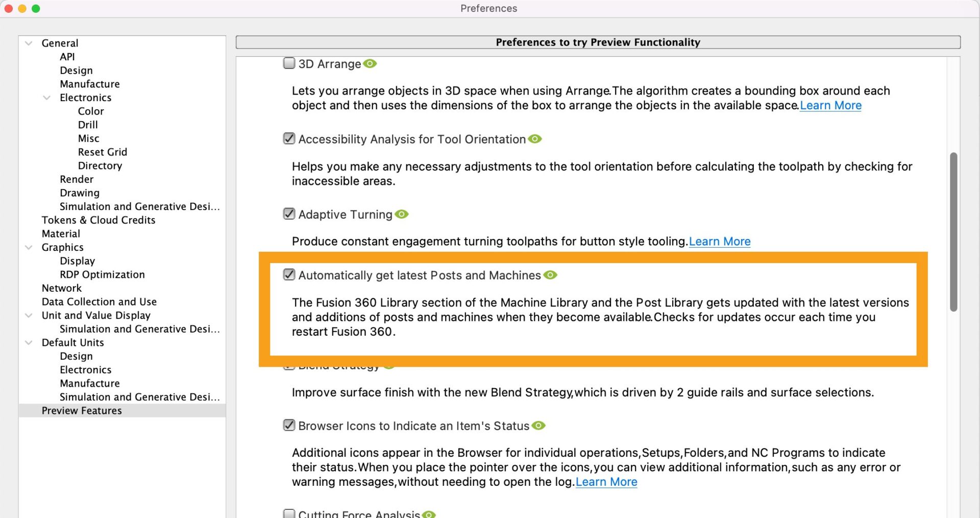Open Manufacture under General
Image resolution: width=980 pixels, height=518 pixels.
coord(89,84)
